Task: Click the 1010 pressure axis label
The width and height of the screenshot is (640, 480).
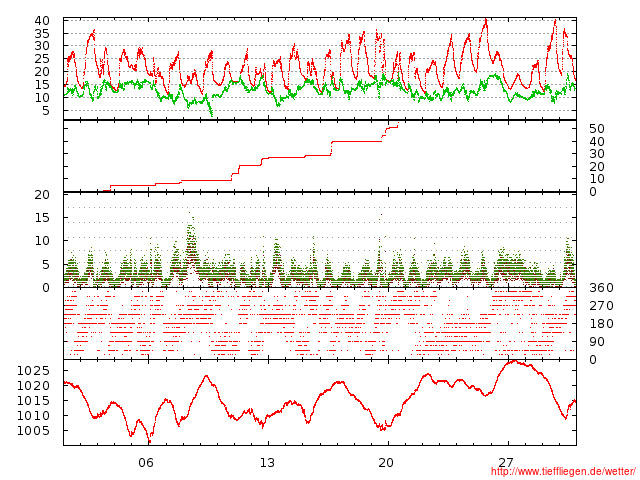Action: pos(33,416)
